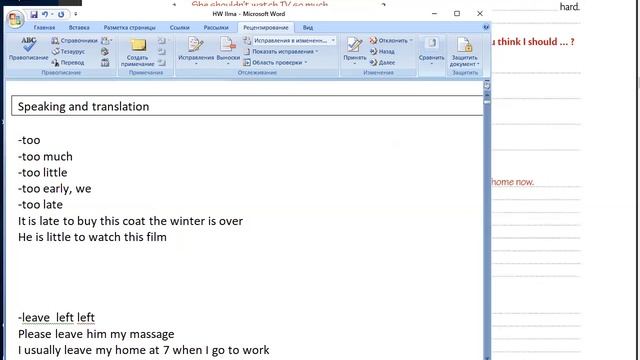640x360 pixels.
Task: Open the Quick Access toolbar customize arrow
Action: (76, 14)
